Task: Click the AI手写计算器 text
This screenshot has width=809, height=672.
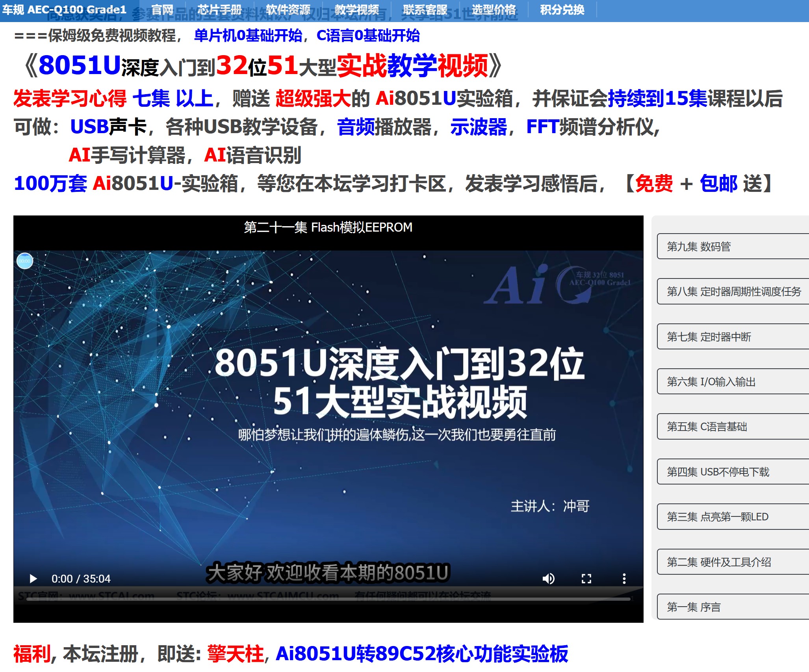Action: click(127, 155)
